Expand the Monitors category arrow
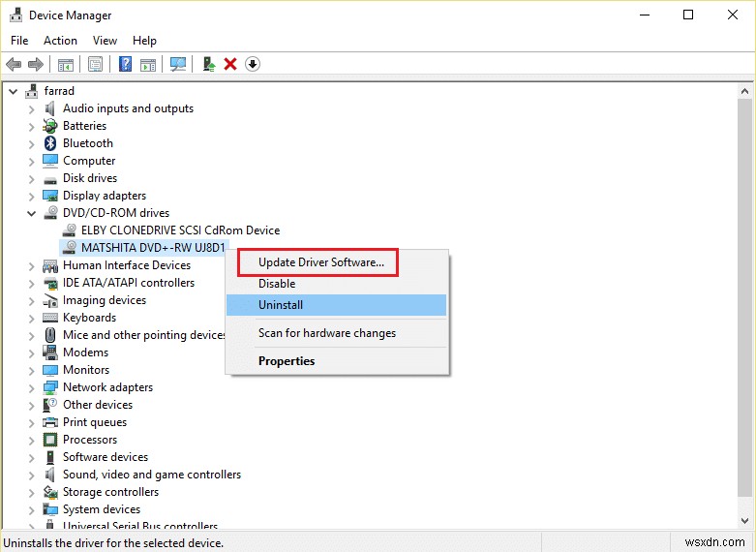The height and width of the screenshot is (552, 756). click(31, 371)
